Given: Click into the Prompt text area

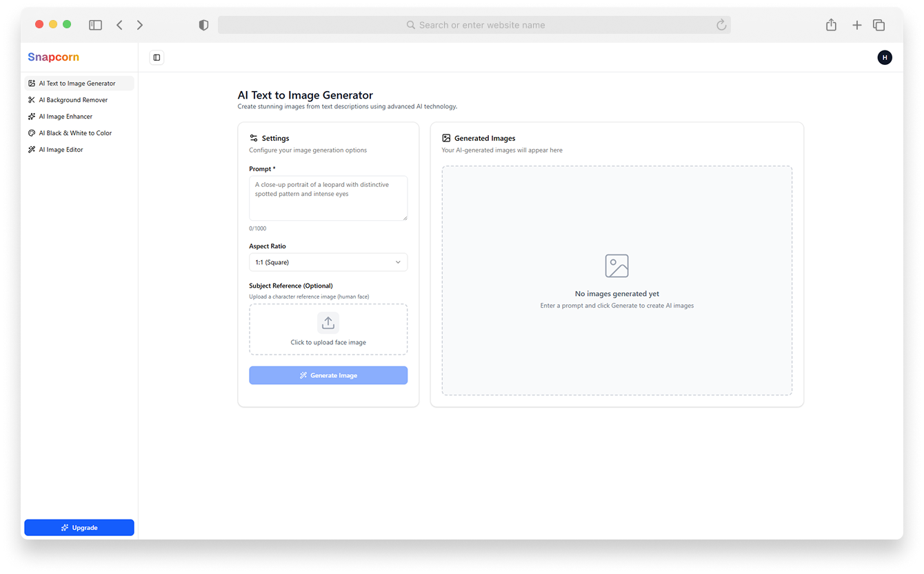Looking at the screenshot, I should coord(328,198).
